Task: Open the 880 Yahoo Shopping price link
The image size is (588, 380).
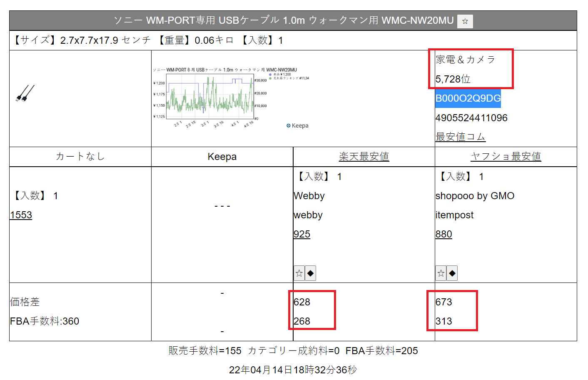Action: coord(444,234)
